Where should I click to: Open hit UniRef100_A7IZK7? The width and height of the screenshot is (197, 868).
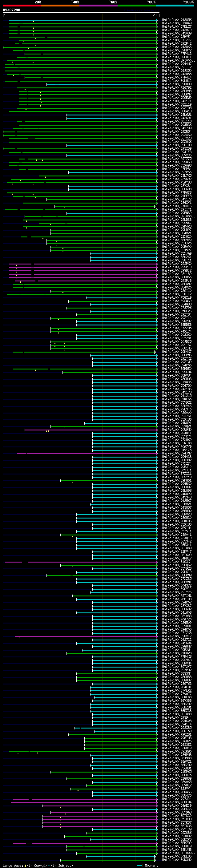[176, 40]
